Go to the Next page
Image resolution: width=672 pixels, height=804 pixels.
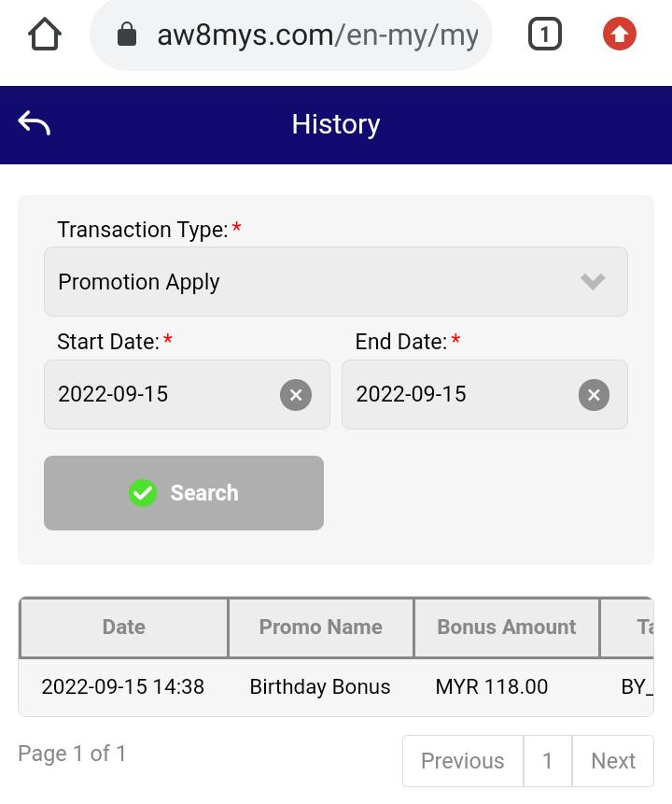(613, 761)
